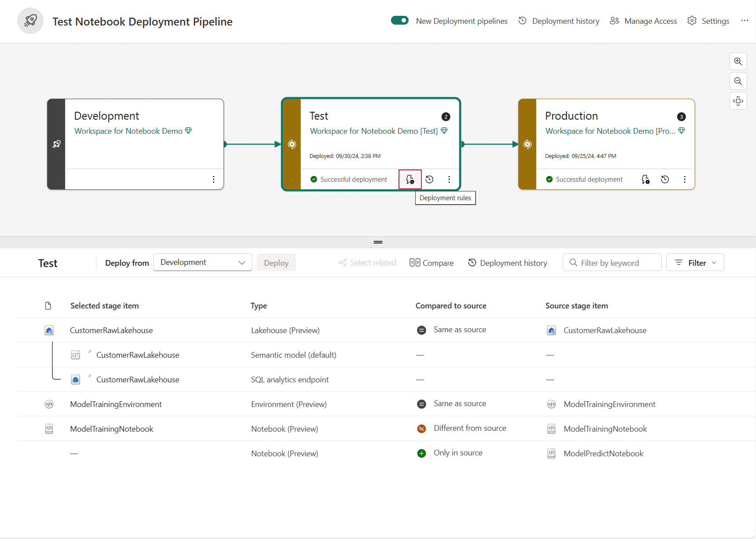Open Deployment rules on Test stage

pos(410,180)
